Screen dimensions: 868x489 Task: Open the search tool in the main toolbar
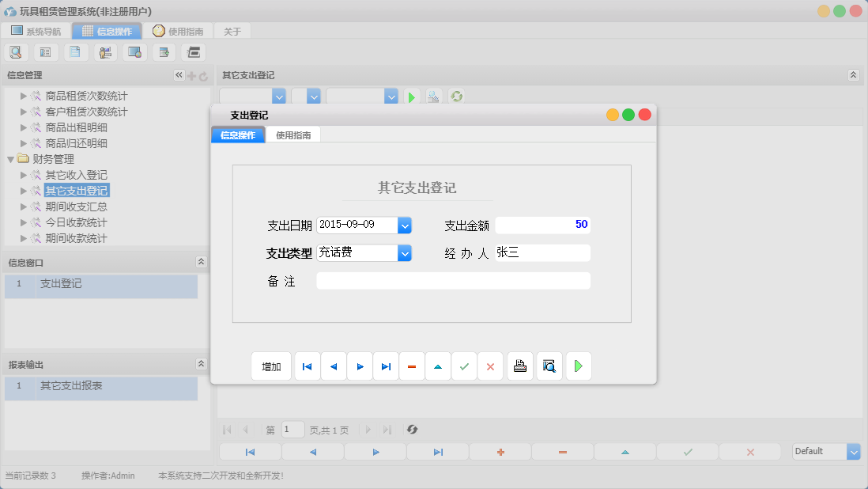coord(16,51)
